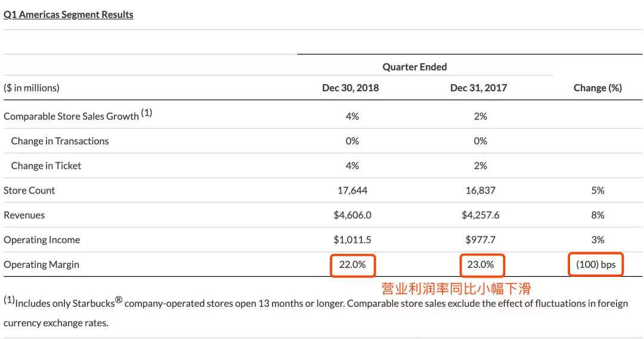
Task: Select the boxed (100) bps change value
Action: tap(595, 264)
